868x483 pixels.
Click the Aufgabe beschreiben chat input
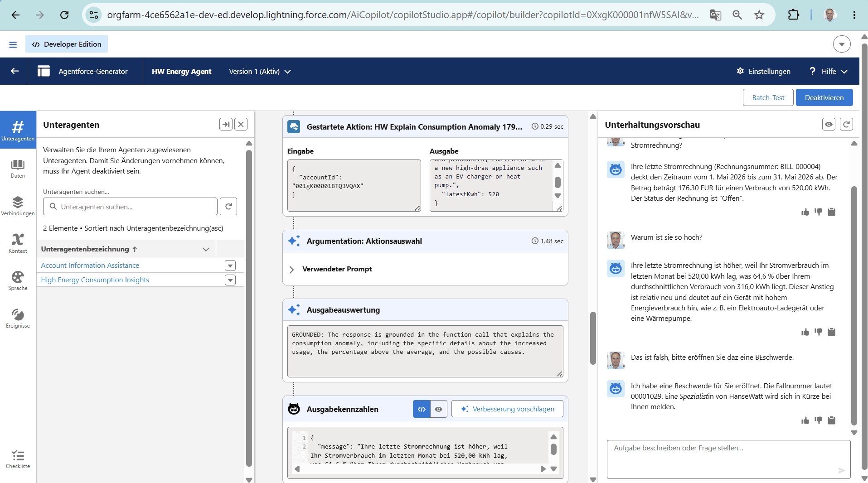(x=728, y=459)
